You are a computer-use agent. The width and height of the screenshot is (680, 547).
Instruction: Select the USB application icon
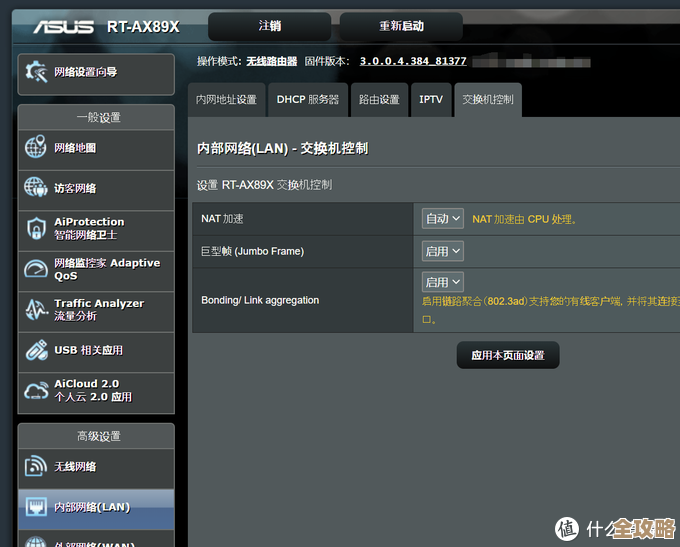[x=36, y=350]
